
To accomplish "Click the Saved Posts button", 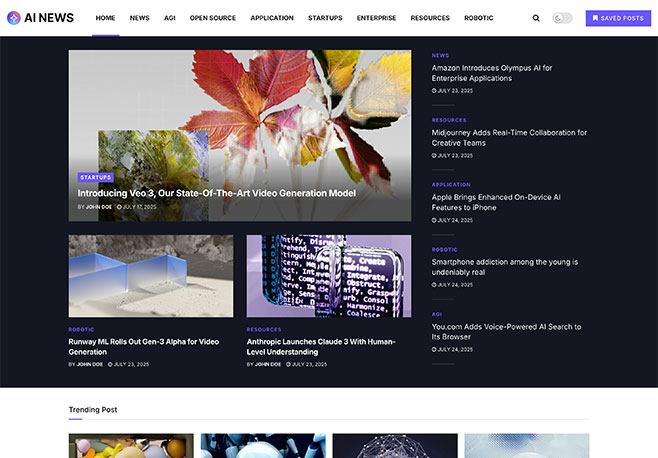I will 617,18.
